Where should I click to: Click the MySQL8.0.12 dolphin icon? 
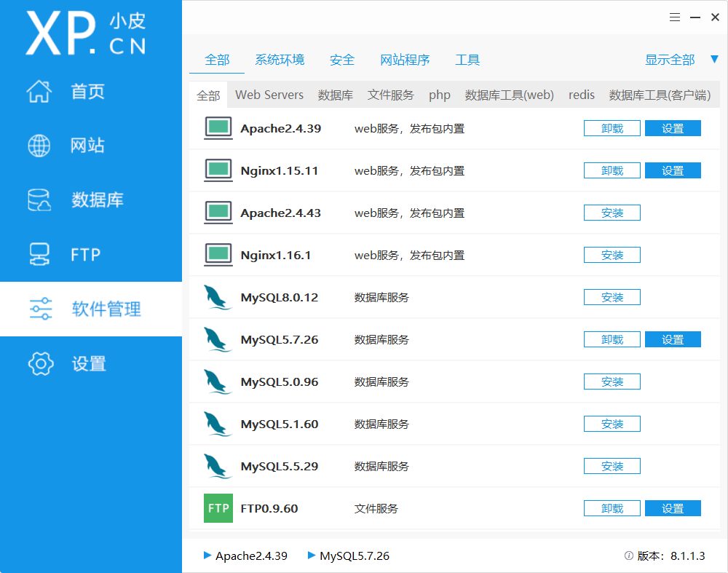click(217, 297)
